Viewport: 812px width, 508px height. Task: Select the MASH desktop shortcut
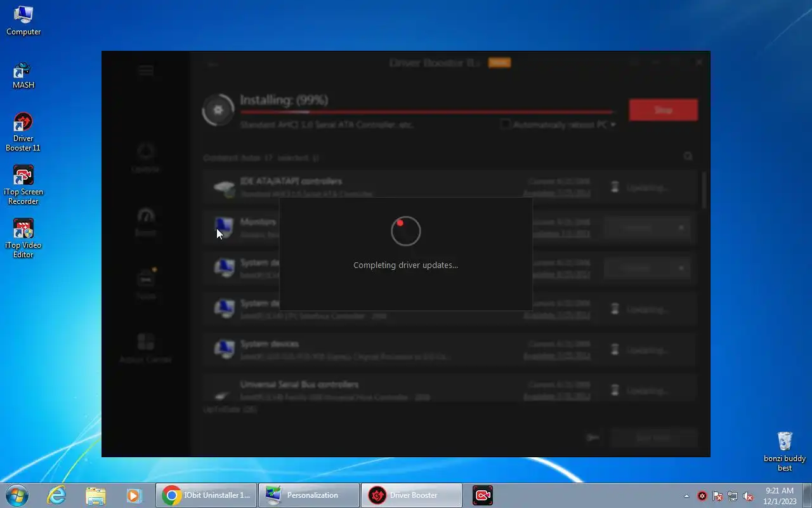click(x=23, y=75)
